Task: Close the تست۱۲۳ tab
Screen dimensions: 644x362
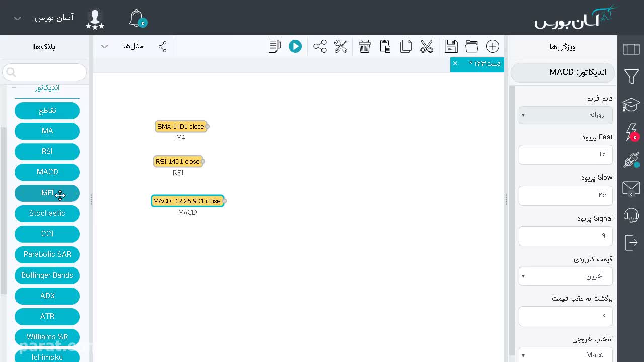Action: [x=455, y=63]
